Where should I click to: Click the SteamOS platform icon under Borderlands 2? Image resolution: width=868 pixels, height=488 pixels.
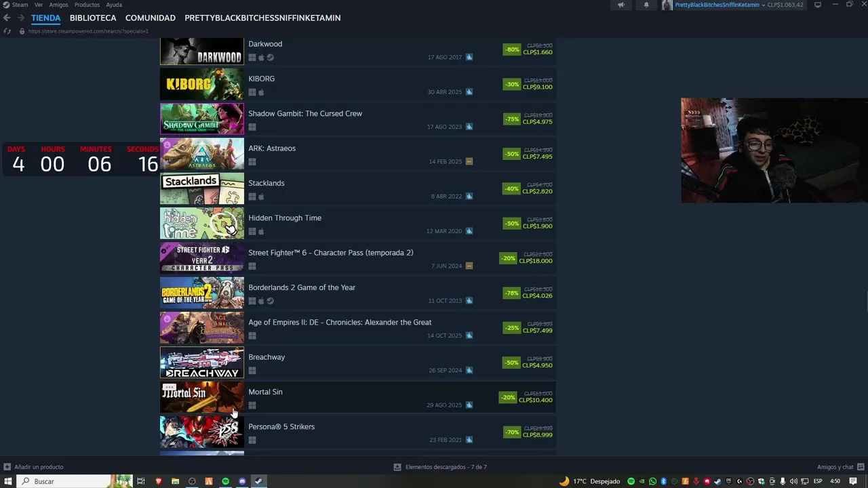pos(270,301)
